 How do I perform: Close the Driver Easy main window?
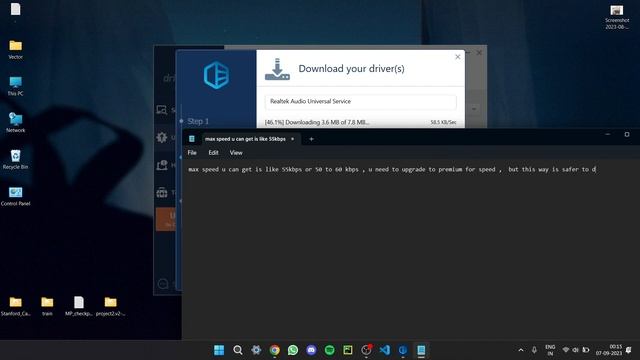click(479, 53)
